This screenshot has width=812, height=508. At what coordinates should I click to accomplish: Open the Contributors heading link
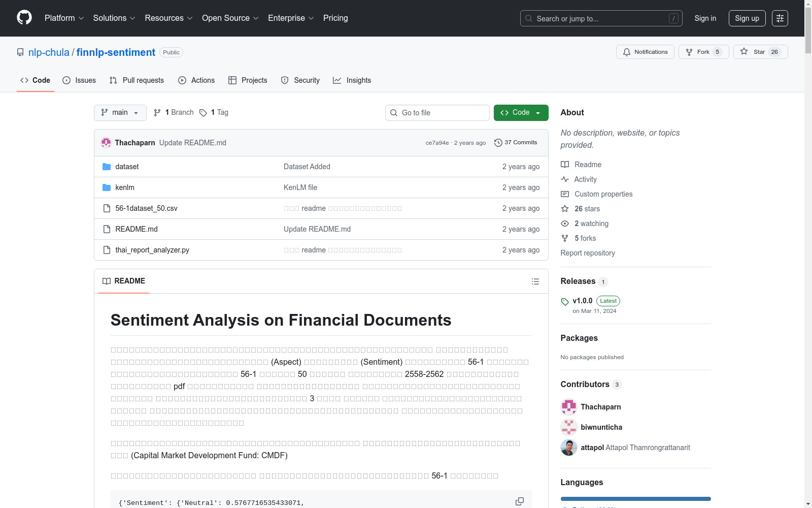[591, 385]
